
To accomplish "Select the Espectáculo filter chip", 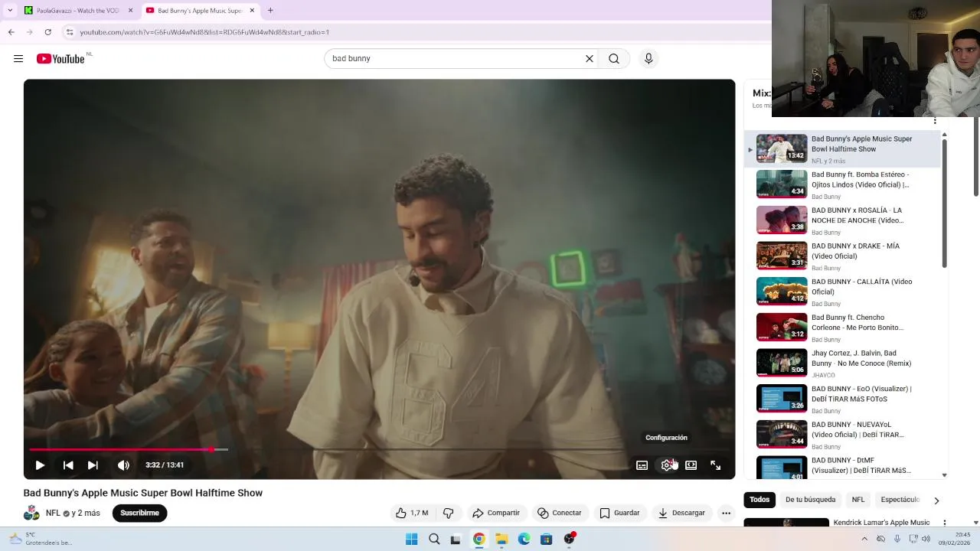I will pos(900,500).
